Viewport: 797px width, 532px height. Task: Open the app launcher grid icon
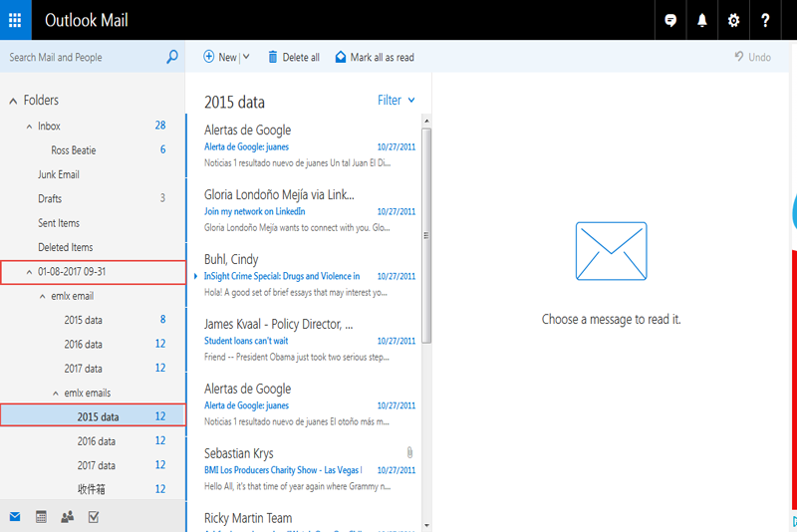[x=15, y=20]
